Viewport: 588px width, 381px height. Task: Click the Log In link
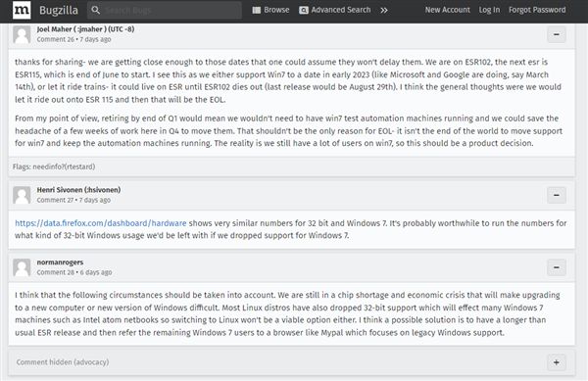tap(489, 10)
